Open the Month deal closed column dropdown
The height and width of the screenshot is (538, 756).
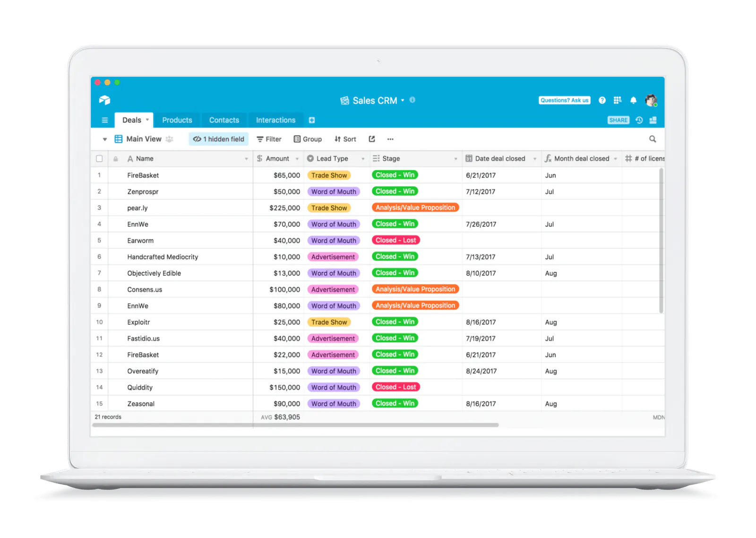[615, 159]
